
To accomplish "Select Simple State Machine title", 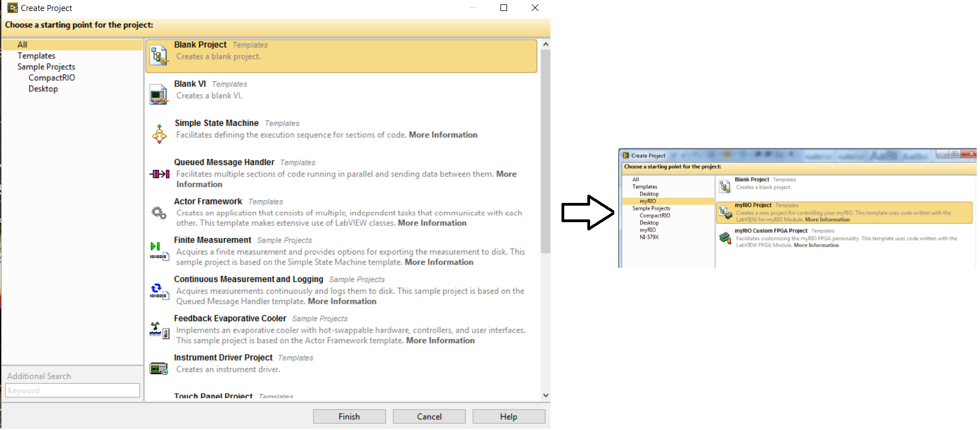I will point(216,123).
